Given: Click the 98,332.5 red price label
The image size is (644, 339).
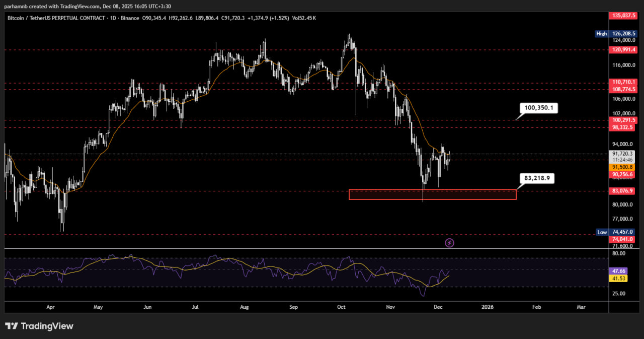Looking at the screenshot, I should (623, 128).
